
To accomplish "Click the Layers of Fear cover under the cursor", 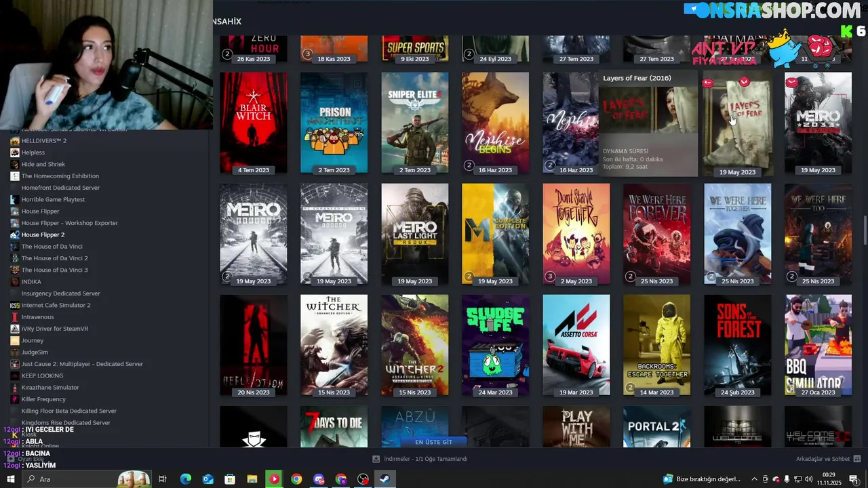I will (x=737, y=123).
